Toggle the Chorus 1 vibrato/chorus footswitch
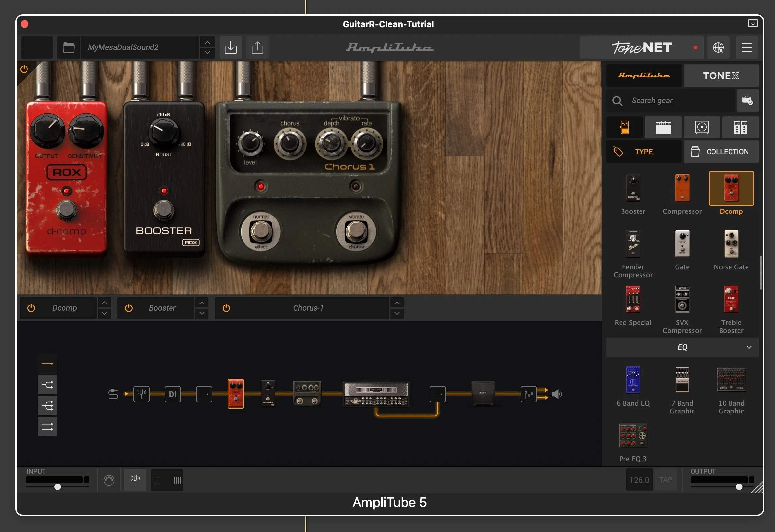 356,231
